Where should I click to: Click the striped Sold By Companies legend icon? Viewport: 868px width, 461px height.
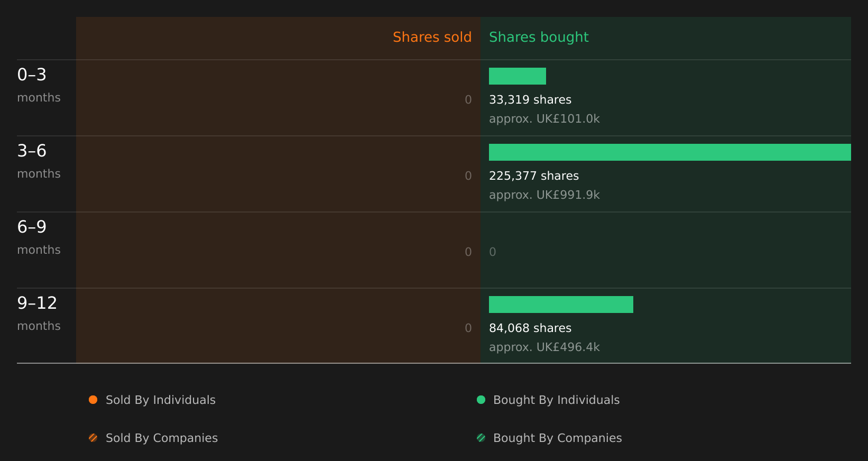tap(93, 438)
